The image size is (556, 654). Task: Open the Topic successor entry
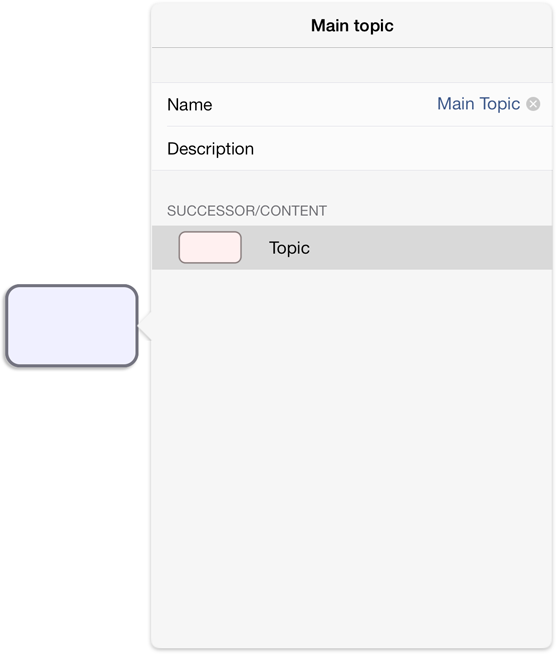tap(352, 248)
